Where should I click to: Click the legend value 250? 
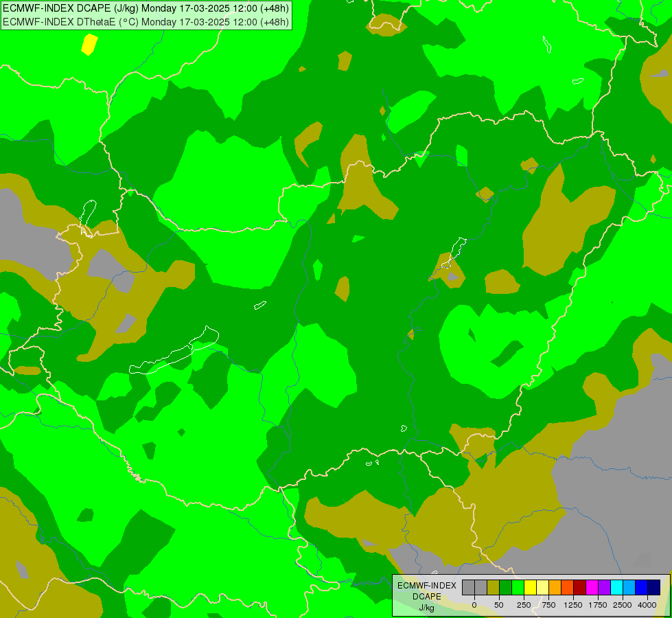click(x=524, y=605)
